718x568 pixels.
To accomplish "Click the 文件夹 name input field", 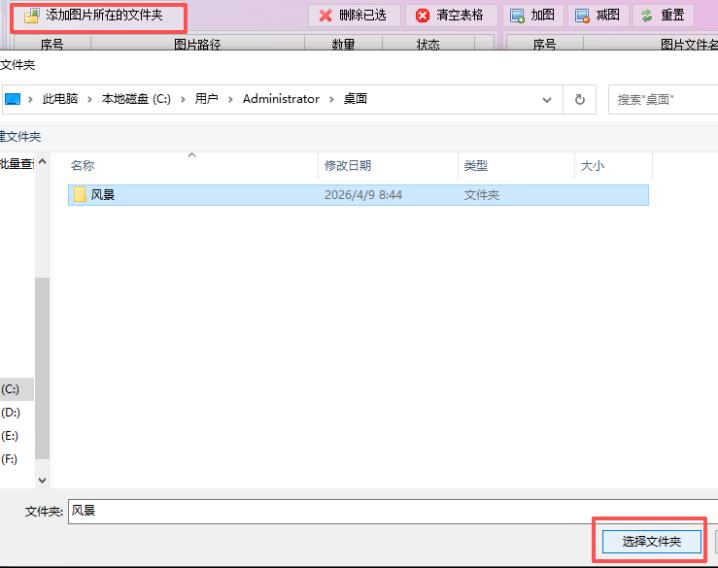I will (390, 511).
